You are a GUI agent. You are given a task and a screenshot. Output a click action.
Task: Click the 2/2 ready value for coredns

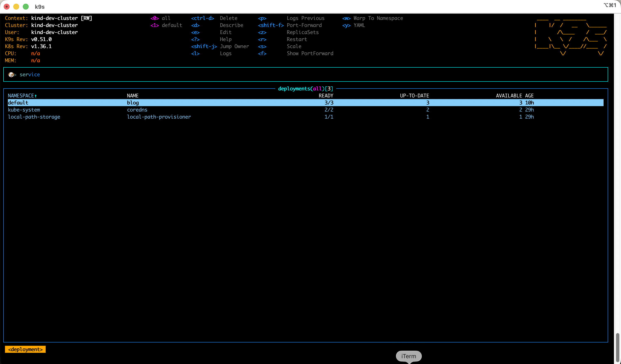click(329, 110)
